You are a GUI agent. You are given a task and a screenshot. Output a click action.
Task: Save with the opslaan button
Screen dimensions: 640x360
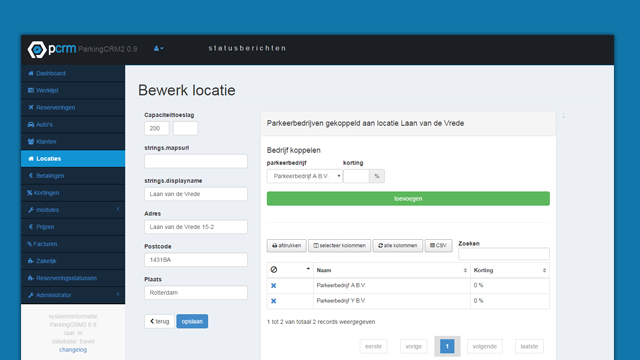[192, 321]
